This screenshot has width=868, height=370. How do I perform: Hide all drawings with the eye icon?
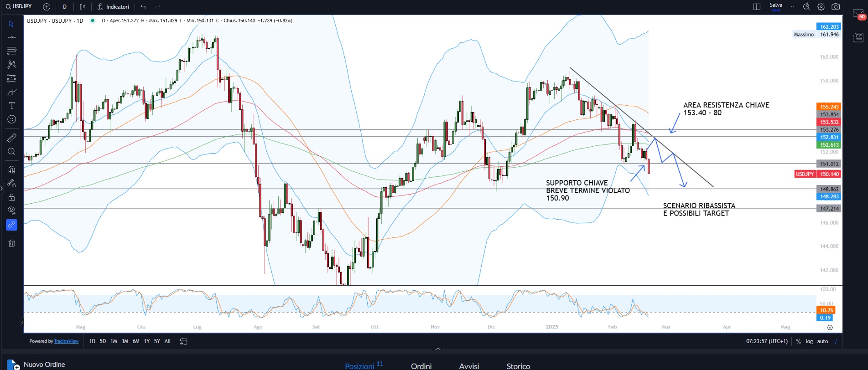pyautogui.click(x=12, y=211)
